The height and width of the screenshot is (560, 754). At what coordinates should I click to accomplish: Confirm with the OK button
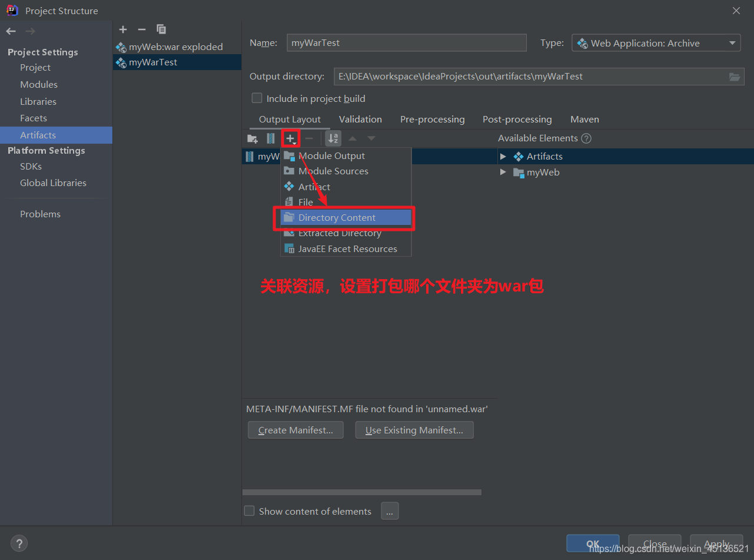pos(593,544)
